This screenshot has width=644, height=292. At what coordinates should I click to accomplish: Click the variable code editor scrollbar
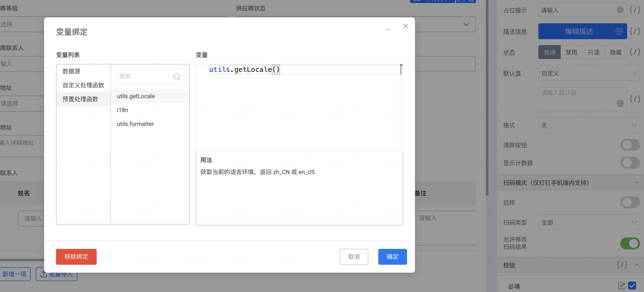tap(401, 70)
